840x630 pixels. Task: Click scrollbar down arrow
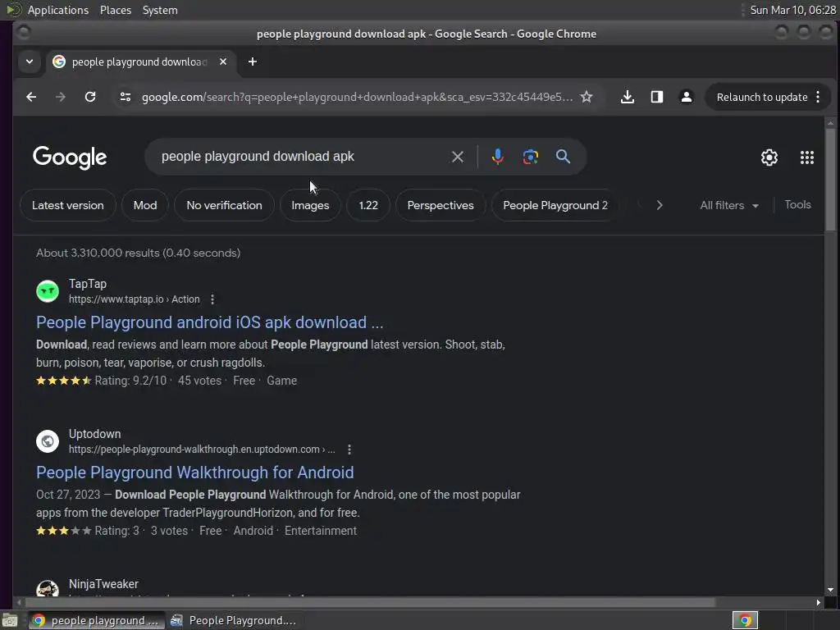[830, 589]
